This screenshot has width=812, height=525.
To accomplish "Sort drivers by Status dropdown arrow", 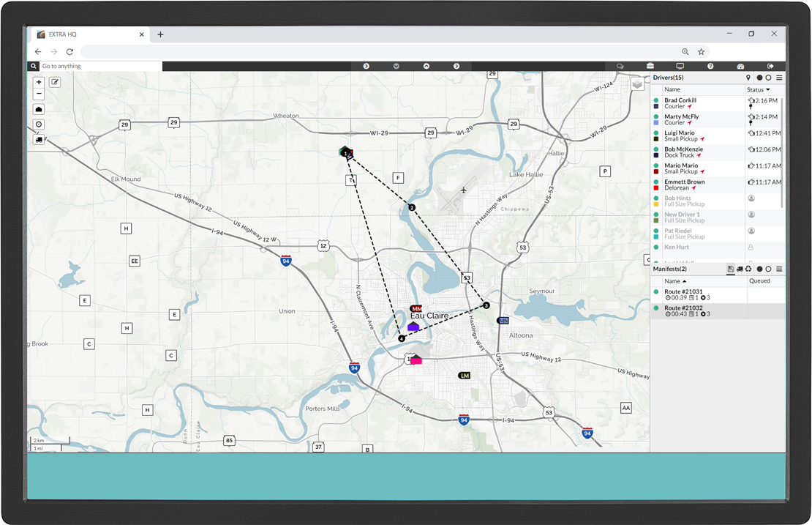I will click(768, 89).
